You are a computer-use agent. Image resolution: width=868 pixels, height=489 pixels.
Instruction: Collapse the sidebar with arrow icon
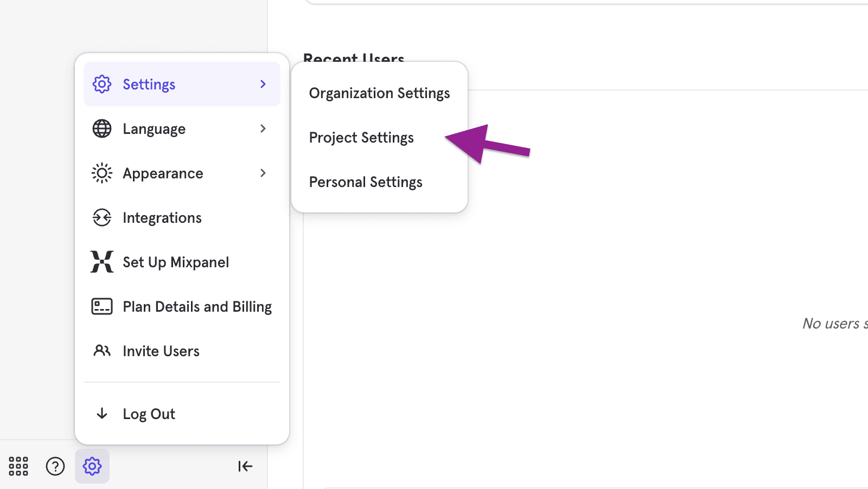[245, 466]
